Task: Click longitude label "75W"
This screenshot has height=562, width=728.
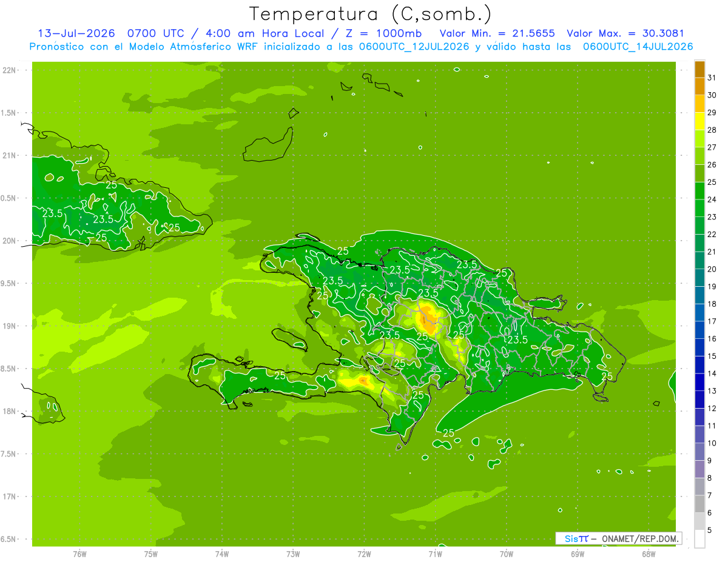Action: (151, 554)
